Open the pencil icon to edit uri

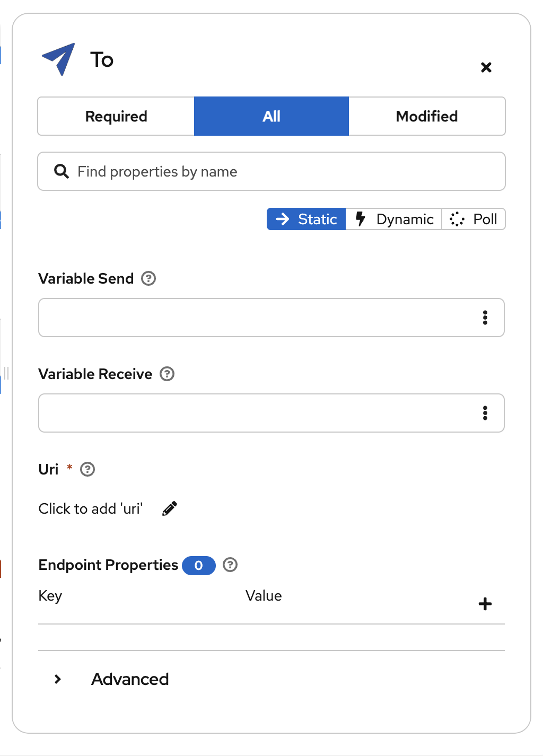tap(169, 508)
